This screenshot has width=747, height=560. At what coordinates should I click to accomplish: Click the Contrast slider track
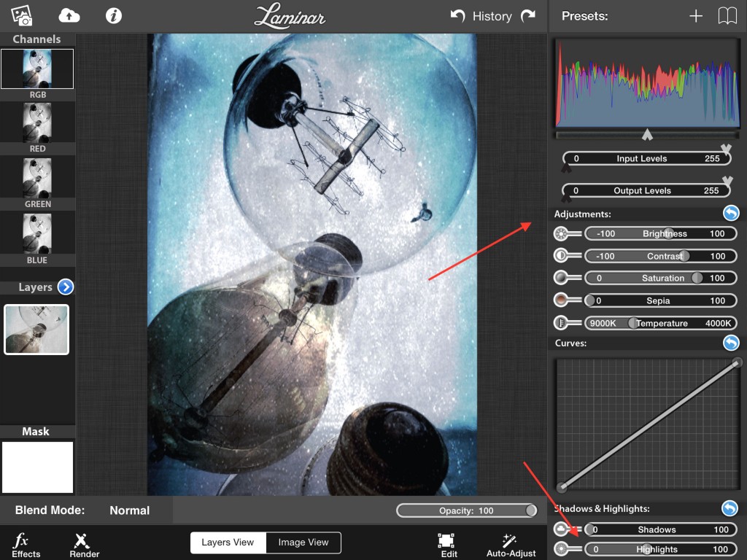[660, 256]
